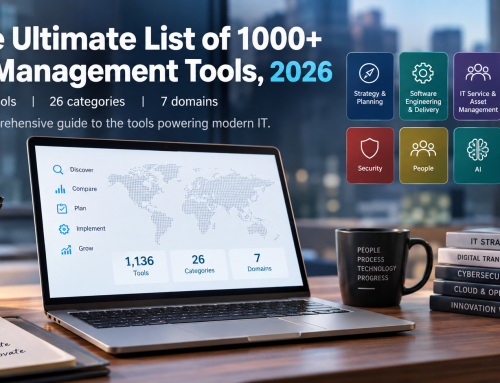The image size is (500, 383).
Task: Select the Implement label on laptop screen
Action: tap(91, 228)
